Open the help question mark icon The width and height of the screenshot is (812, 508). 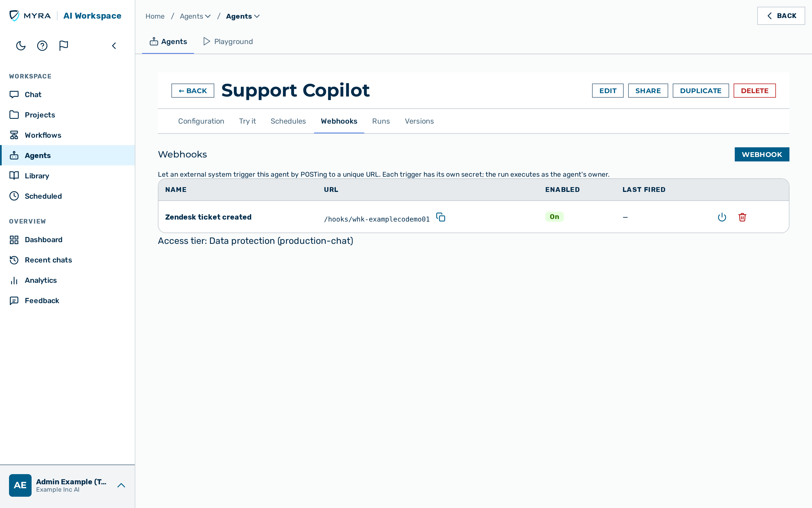(x=42, y=46)
